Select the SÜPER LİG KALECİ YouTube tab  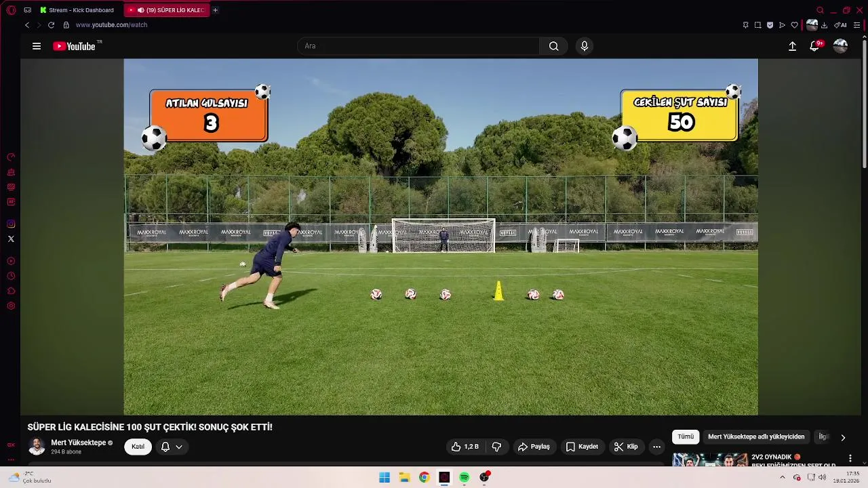click(x=167, y=10)
